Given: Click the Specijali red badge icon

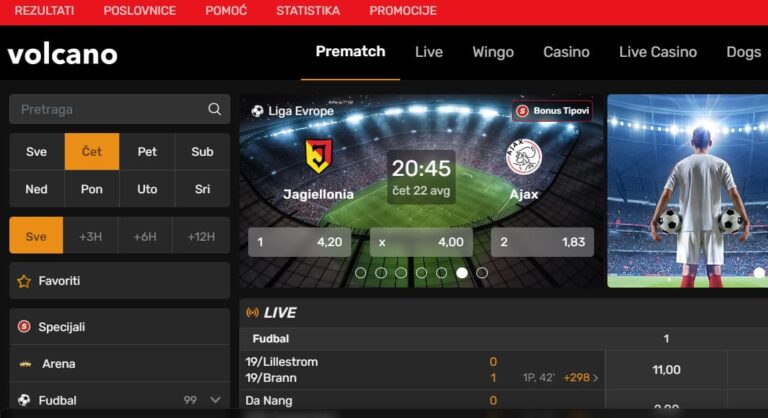Looking at the screenshot, I should click(x=24, y=326).
